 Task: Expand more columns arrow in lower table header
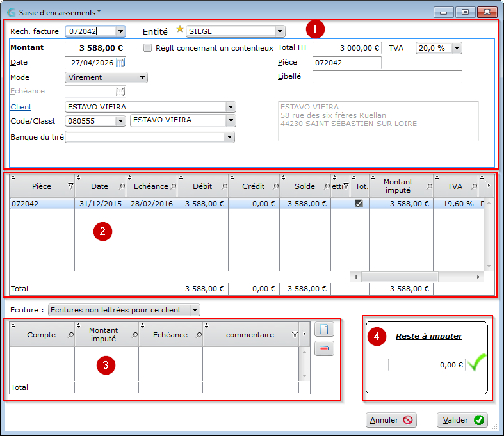point(304,334)
